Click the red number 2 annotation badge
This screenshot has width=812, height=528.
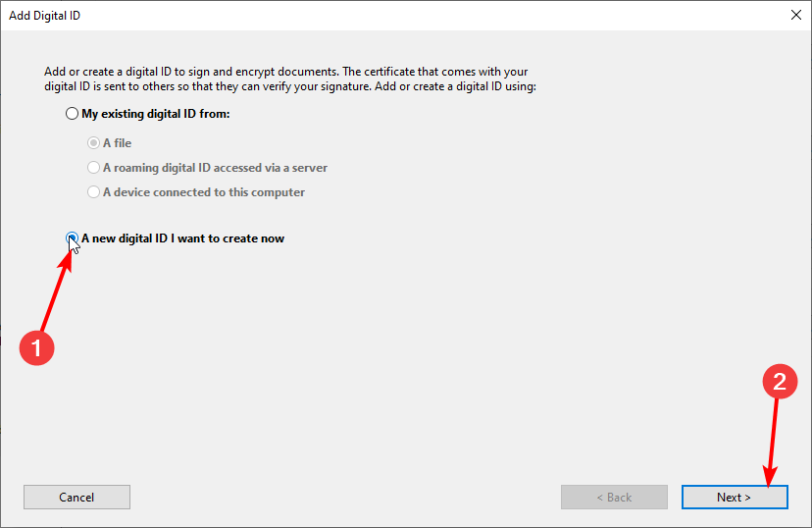coord(780,382)
